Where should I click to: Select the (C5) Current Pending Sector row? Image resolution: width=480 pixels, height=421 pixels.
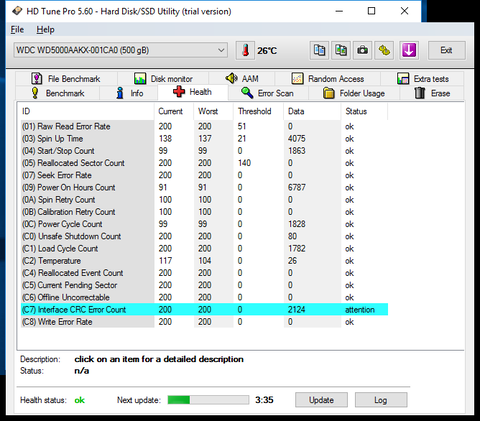pyautogui.click(x=204, y=285)
